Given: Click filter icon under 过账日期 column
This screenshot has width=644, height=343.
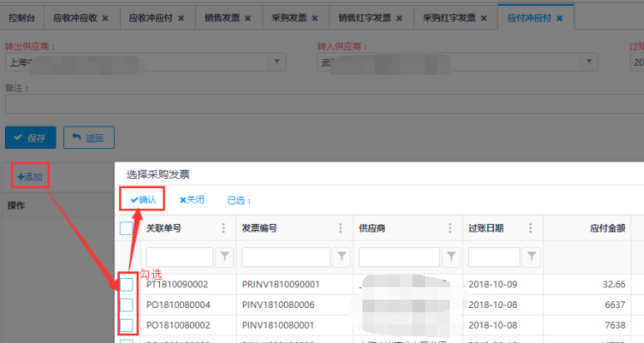Looking at the screenshot, I should 532,257.
